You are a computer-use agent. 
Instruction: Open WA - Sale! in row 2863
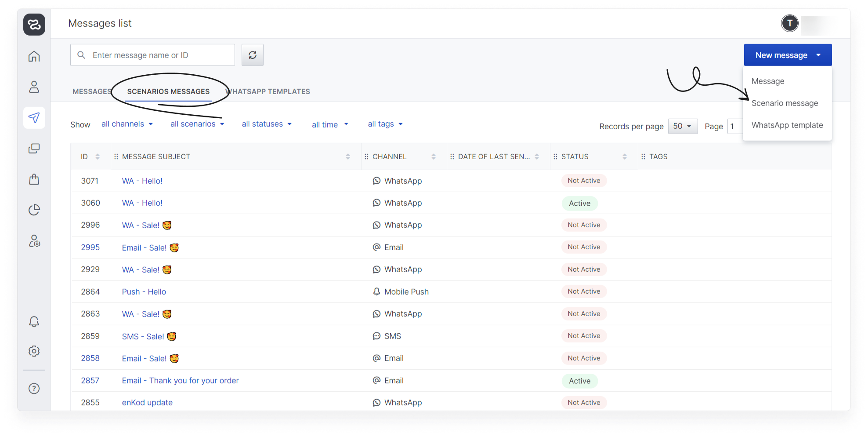click(x=147, y=314)
